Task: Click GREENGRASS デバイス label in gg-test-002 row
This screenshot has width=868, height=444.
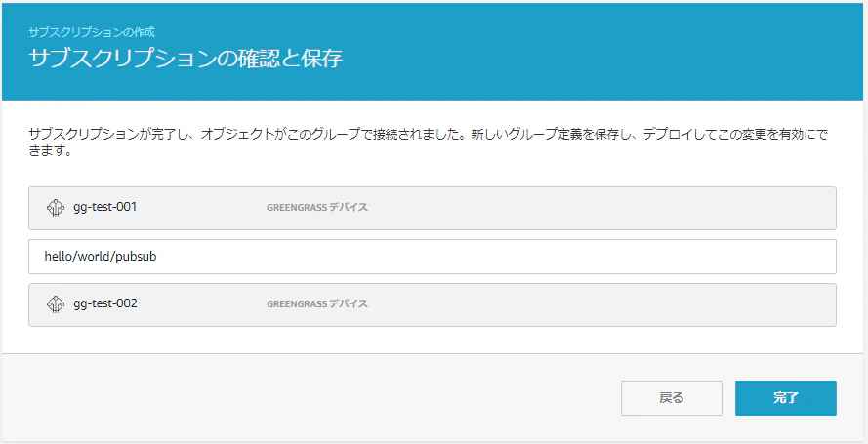Action: click(x=317, y=304)
